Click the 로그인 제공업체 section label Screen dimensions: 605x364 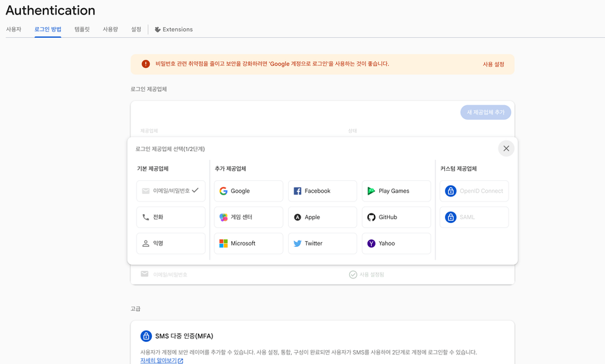(149, 89)
